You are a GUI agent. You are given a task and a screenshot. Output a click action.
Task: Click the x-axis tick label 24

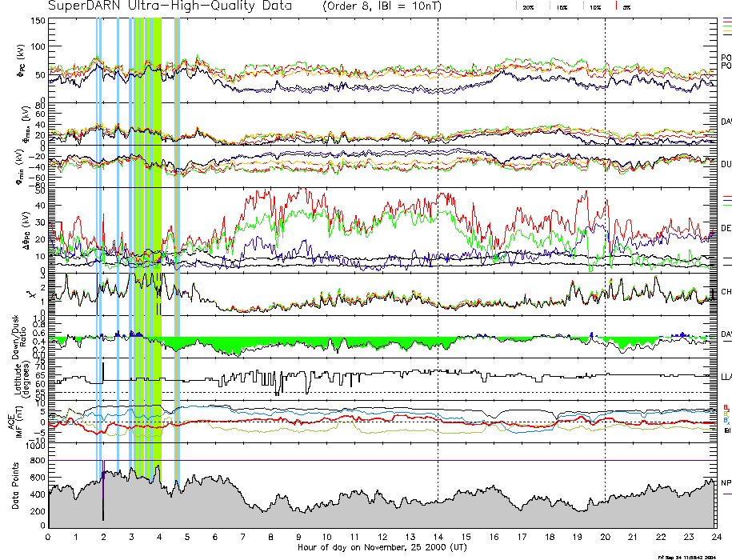point(716,536)
